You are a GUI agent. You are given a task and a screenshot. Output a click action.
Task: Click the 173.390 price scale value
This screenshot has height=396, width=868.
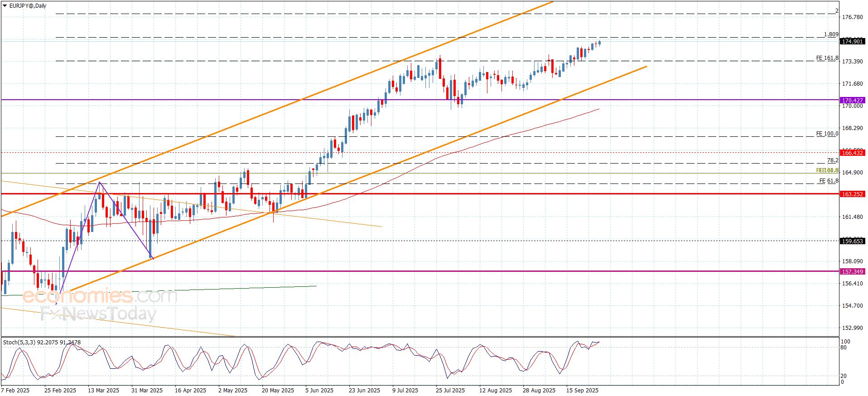(852, 62)
